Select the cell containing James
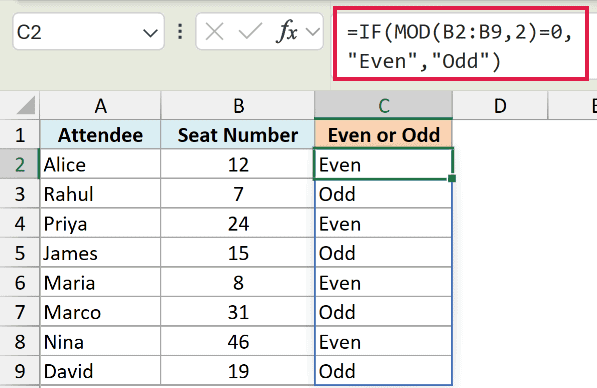Screen dimensions: 597x388 click(x=101, y=253)
